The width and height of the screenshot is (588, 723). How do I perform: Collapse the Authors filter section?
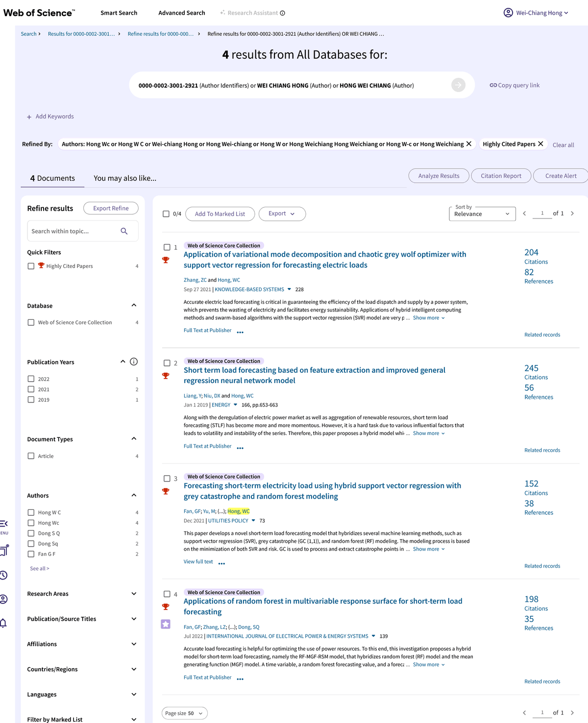pos(134,495)
